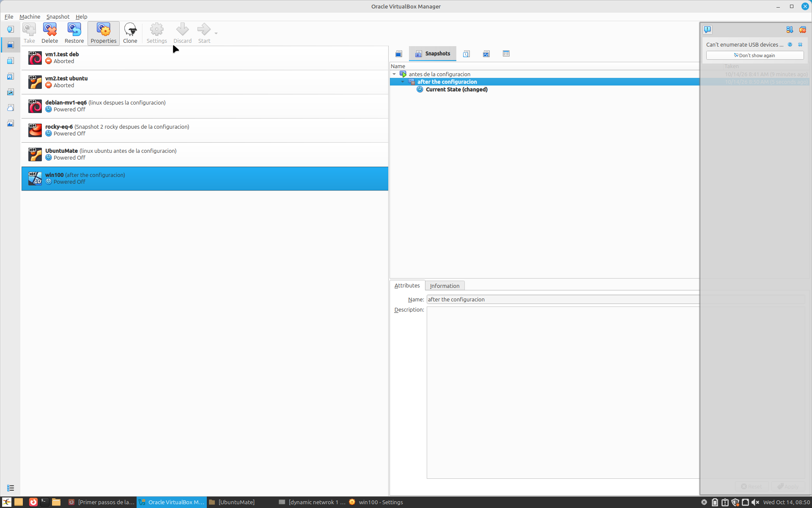Select the UbuntuMate virtual machine
The width and height of the screenshot is (812, 508).
tap(205, 154)
